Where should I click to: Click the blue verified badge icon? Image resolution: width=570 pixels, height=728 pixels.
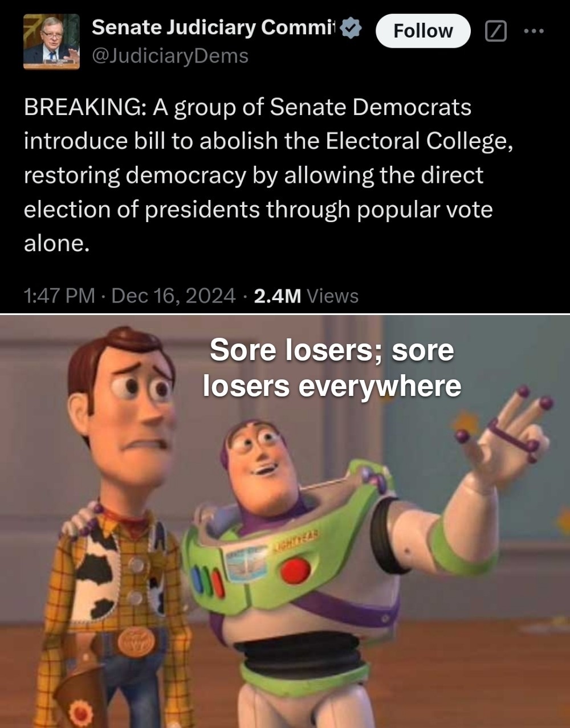(351, 28)
